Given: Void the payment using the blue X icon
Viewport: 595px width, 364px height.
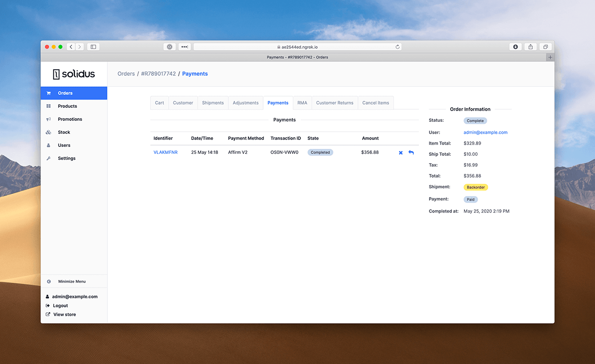Looking at the screenshot, I should pos(400,152).
